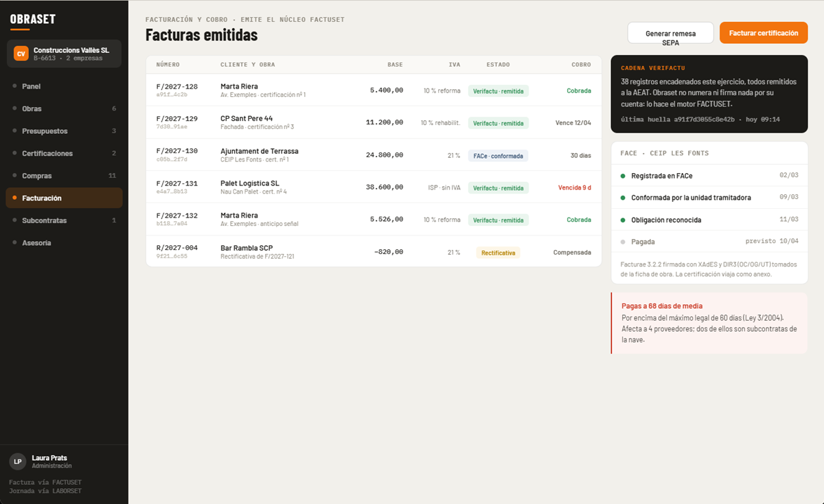
Task: Go to Obras section
Action: tap(64, 108)
